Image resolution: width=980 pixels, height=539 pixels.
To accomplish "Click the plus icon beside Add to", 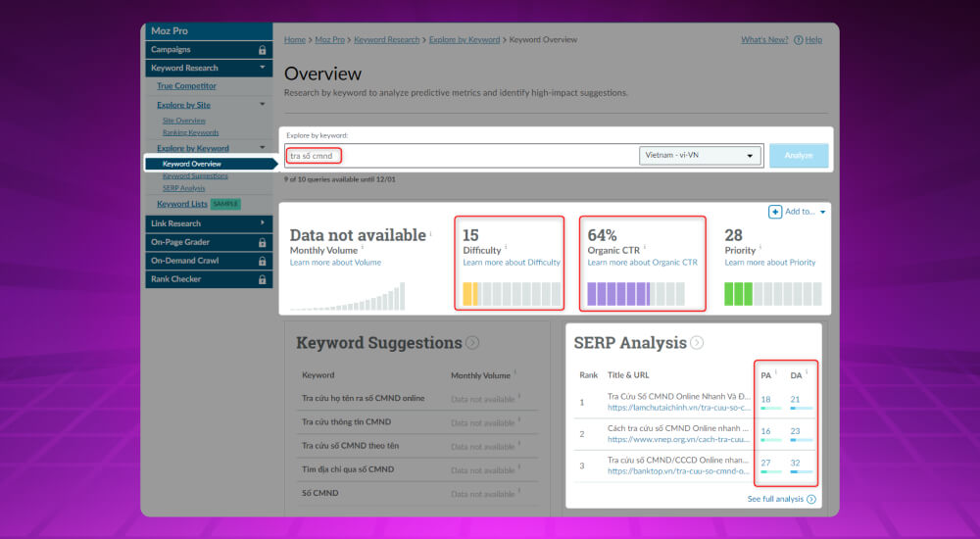I will pyautogui.click(x=775, y=212).
